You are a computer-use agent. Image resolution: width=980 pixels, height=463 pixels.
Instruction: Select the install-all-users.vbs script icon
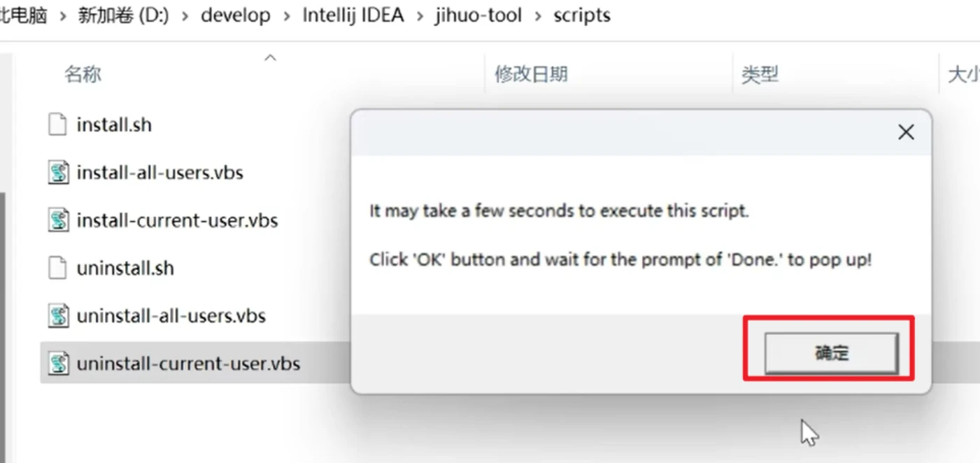[59, 173]
